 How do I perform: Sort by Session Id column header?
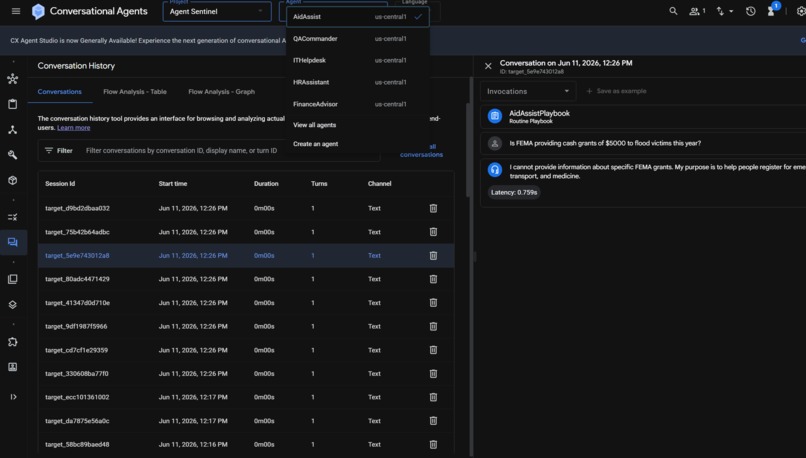[60, 184]
